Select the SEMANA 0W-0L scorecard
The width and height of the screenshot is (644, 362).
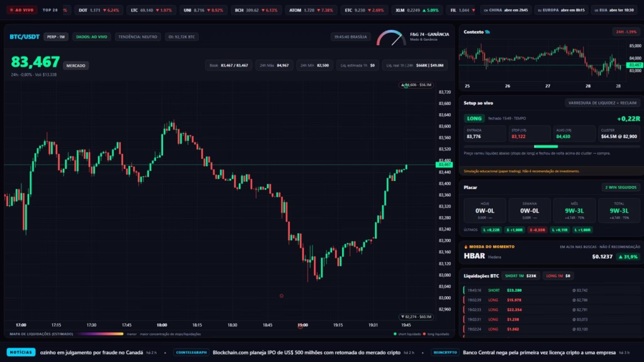point(530,211)
